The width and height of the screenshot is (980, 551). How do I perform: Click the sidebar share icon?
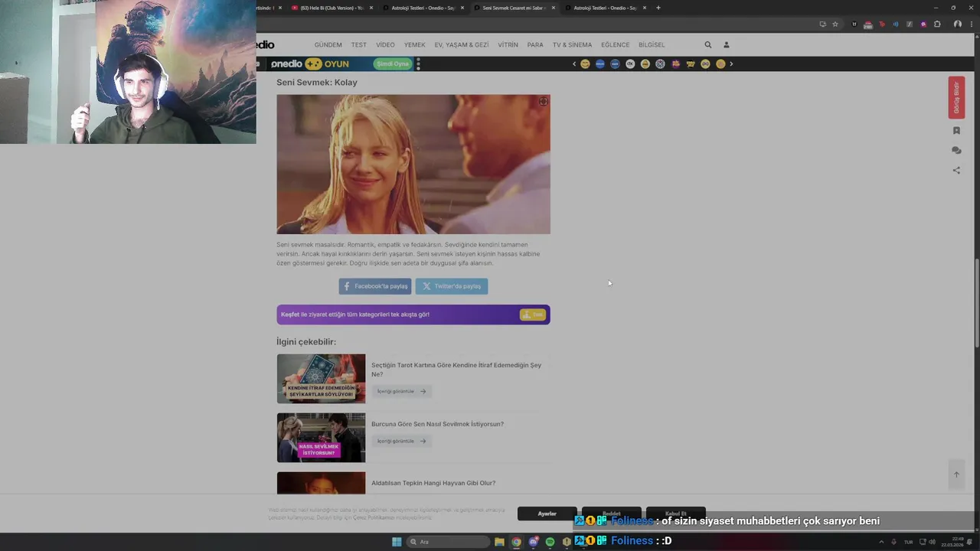[956, 170]
